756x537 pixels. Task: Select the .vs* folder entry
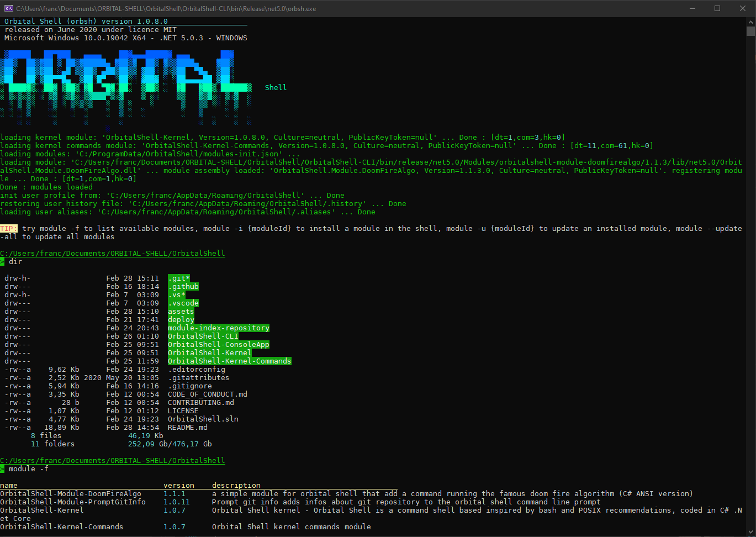(x=177, y=295)
